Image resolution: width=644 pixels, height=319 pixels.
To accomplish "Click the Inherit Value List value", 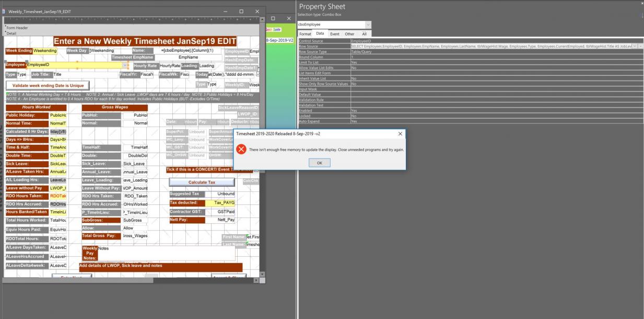I will click(497, 78).
